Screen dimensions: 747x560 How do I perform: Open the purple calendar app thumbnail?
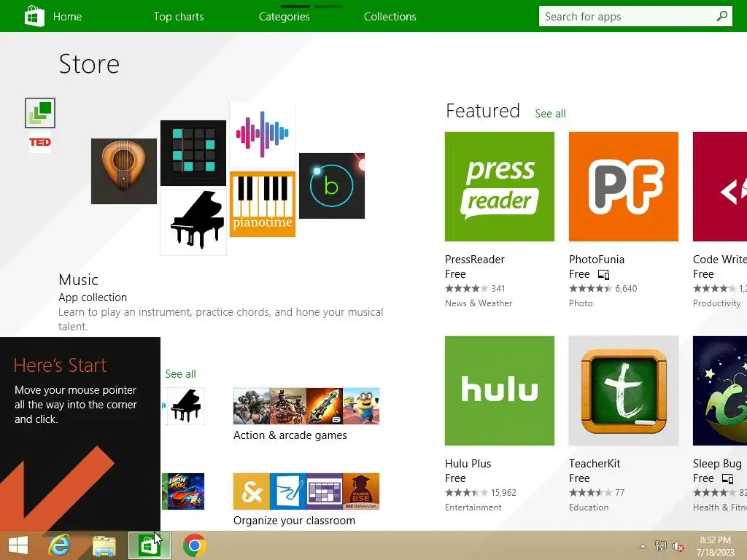pyautogui.click(x=325, y=491)
